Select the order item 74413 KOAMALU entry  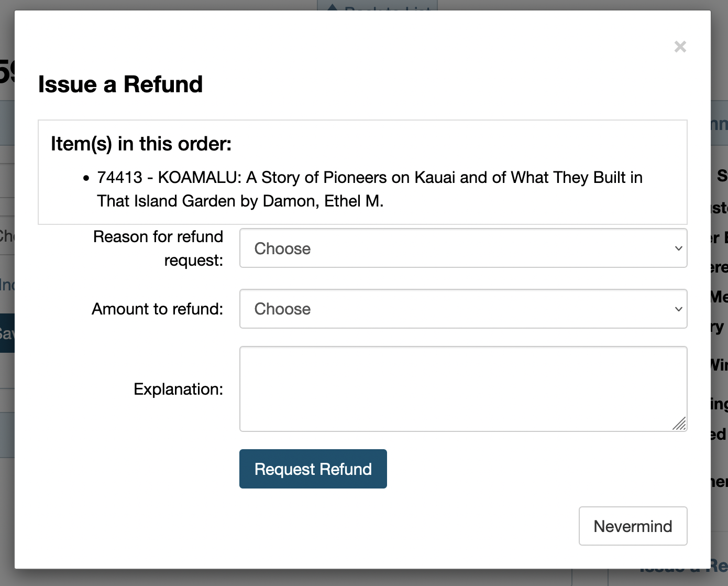point(369,189)
